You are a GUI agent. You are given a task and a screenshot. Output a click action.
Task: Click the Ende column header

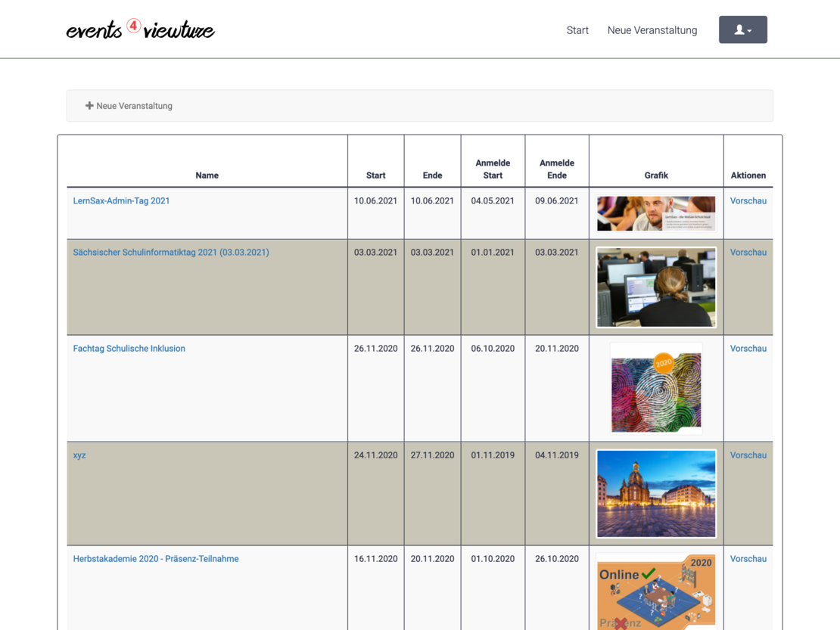tap(432, 175)
